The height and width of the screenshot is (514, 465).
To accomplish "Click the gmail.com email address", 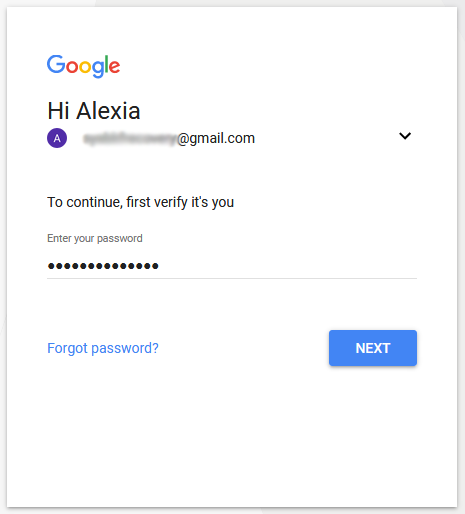I will [x=169, y=138].
